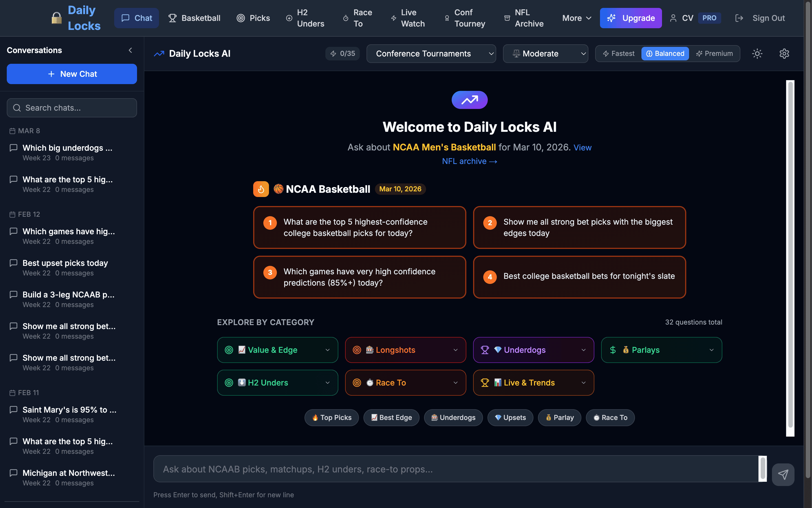812x508 pixels.
Task: Click the trophy icon on Basketball nav item
Action: [x=173, y=18]
